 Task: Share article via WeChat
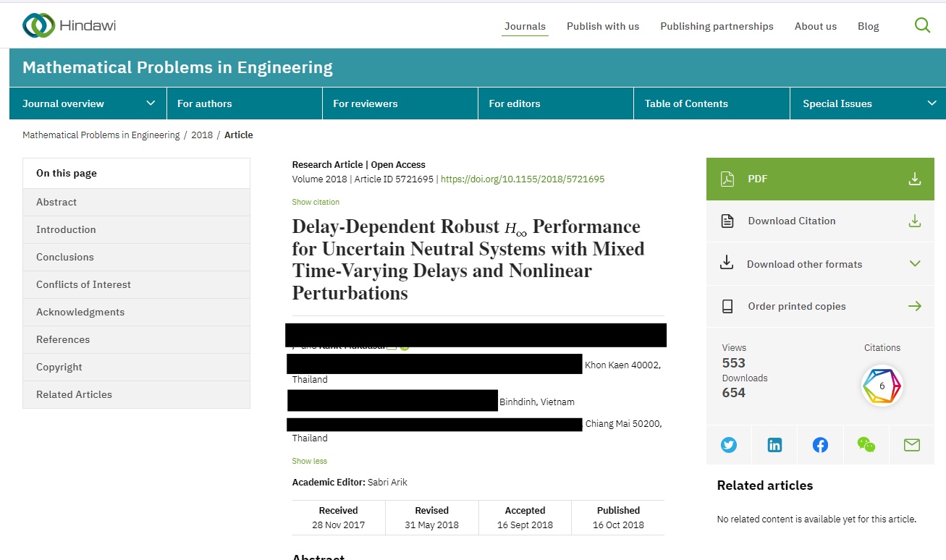866,445
